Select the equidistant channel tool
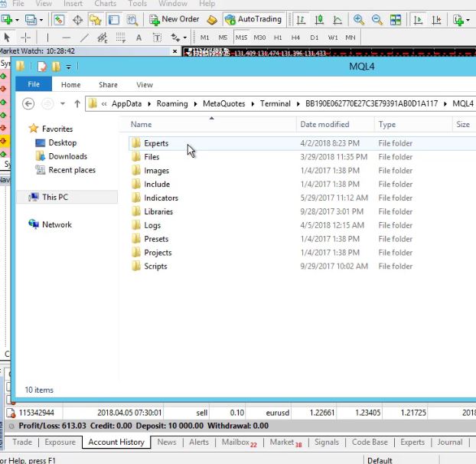Image resolution: width=476 pixels, height=464 pixels. coord(103,38)
